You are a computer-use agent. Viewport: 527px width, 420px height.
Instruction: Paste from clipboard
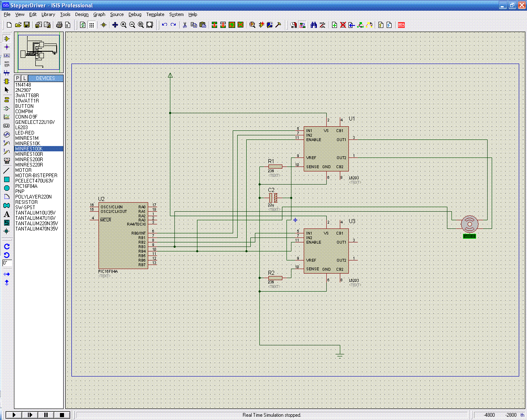[203, 25]
